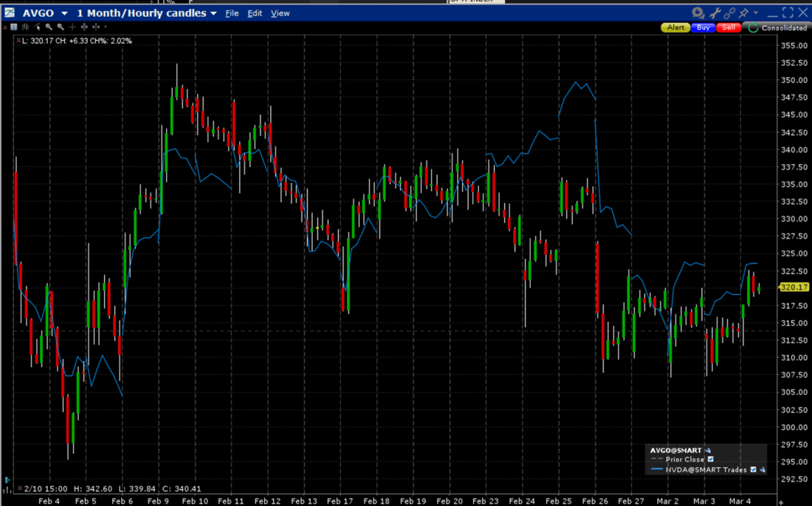Click the Alert button
The width and height of the screenshot is (812, 506).
[675, 27]
